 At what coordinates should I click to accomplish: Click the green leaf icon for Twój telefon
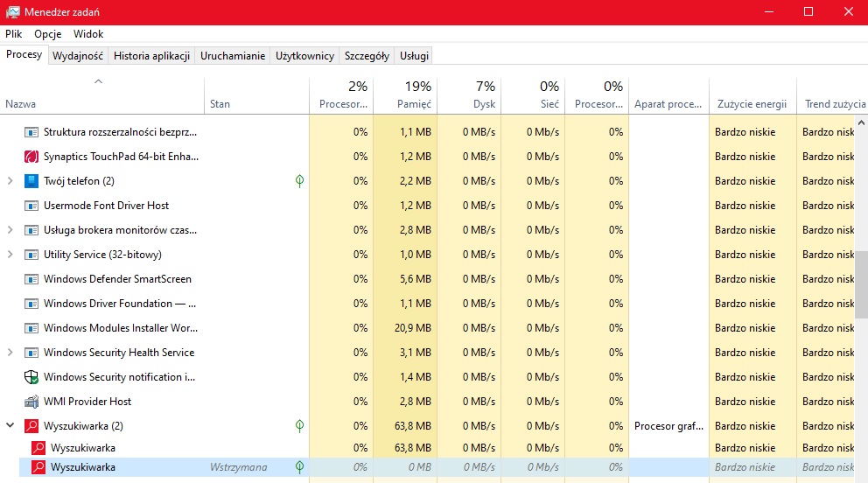point(299,181)
